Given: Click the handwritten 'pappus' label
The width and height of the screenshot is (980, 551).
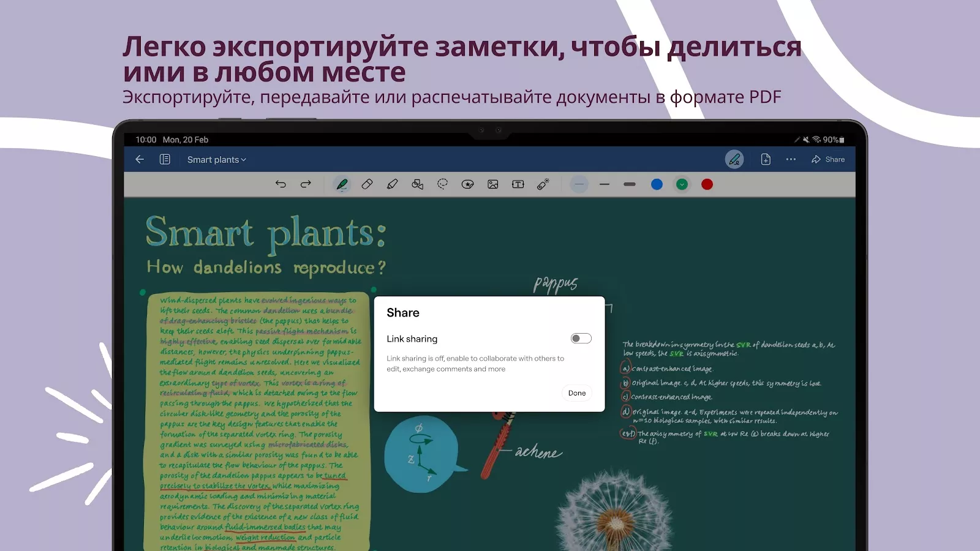Looking at the screenshot, I should [x=556, y=284].
